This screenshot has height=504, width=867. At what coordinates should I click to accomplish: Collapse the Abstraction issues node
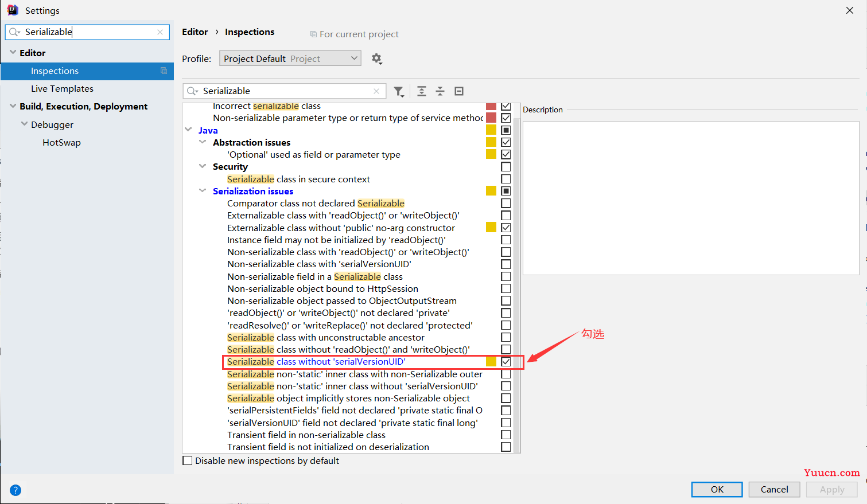click(203, 142)
